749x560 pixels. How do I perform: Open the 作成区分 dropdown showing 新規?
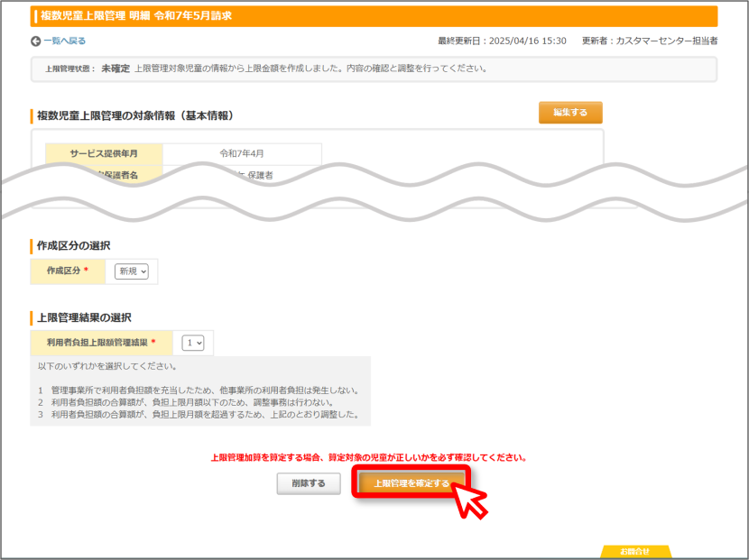(132, 271)
